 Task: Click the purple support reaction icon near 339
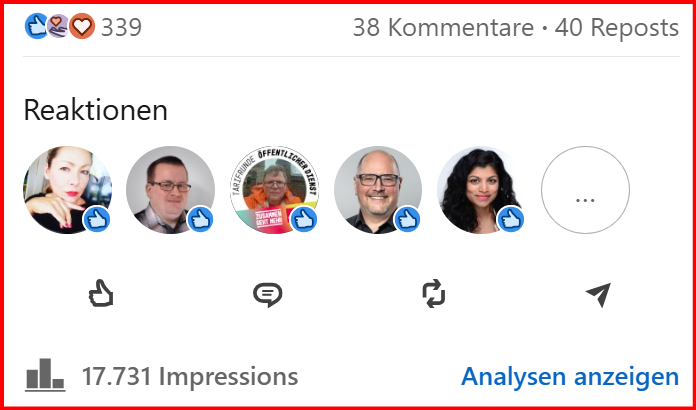(59, 26)
